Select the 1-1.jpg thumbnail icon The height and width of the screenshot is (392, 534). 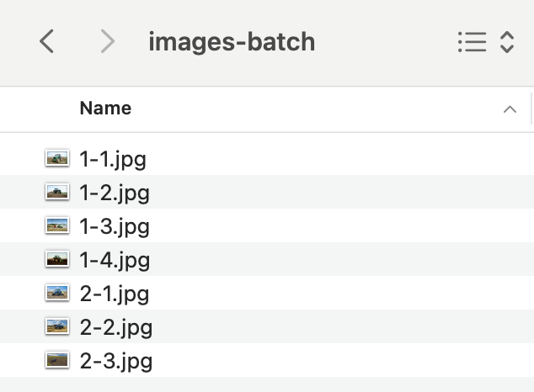[x=56, y=157]
